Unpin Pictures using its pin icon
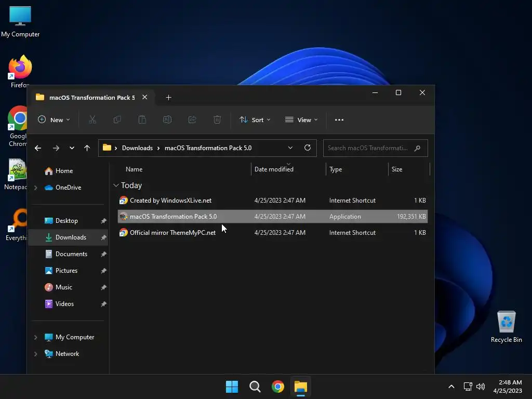 pyautogui.click(x=103, y=271)
